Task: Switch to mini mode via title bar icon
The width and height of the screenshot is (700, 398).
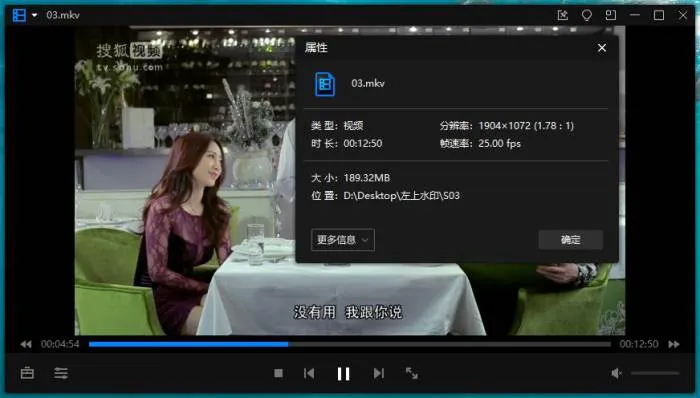Action: click(x=611, y=15)
